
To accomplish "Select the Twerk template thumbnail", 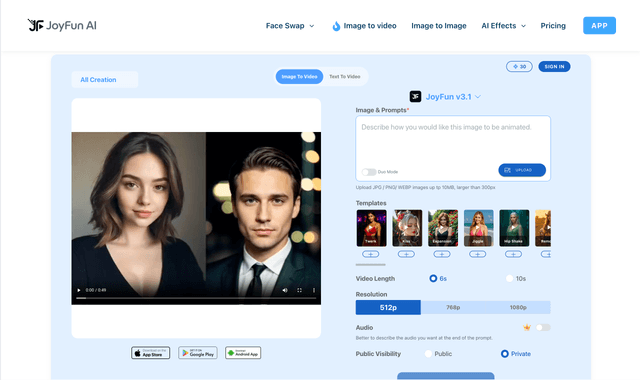I will (371, 228).
